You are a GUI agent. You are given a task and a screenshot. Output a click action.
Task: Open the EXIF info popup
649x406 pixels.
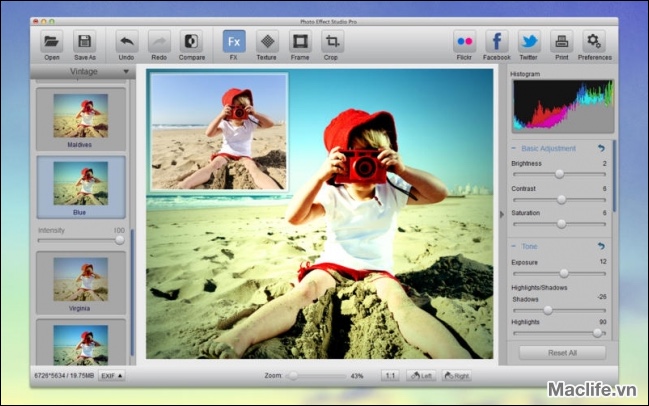[x=113, y=376]
